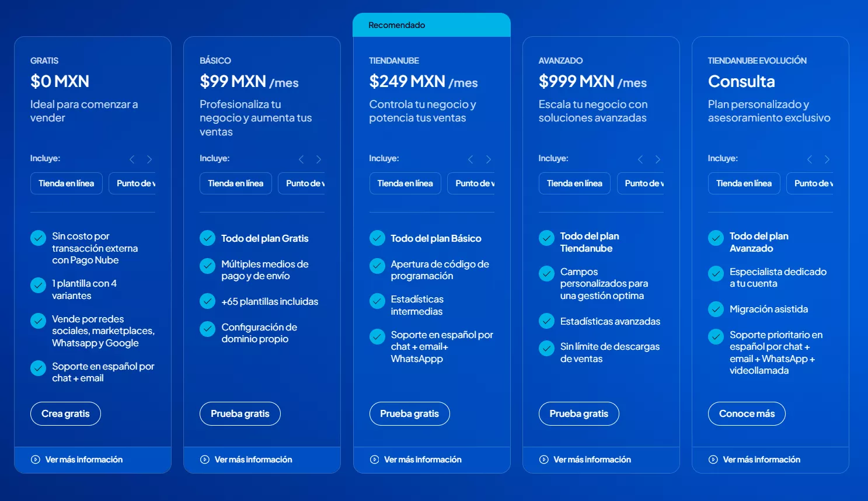
Task: Select 'Punto de v' chip in Evolución plan
Action: [810, 183]
